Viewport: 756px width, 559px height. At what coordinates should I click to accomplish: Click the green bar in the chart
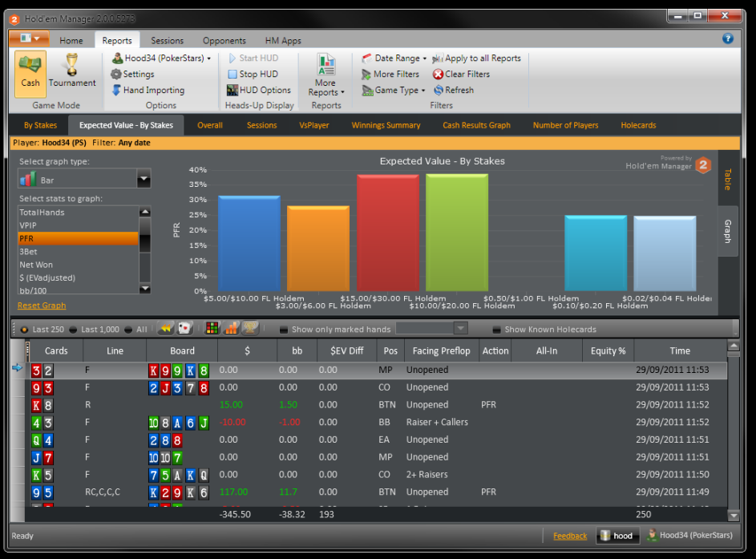click(457, 233)
